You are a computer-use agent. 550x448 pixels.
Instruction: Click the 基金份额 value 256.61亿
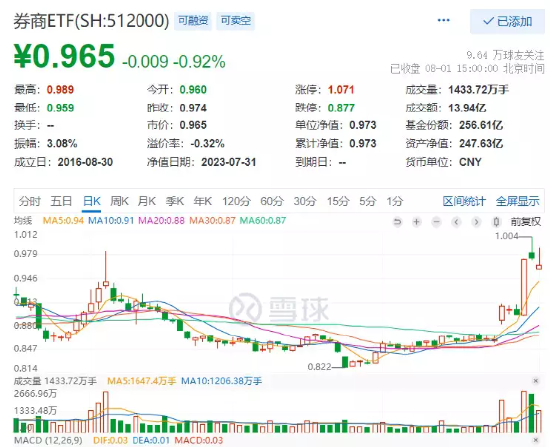pyautogui.click(x=481, y=125)
